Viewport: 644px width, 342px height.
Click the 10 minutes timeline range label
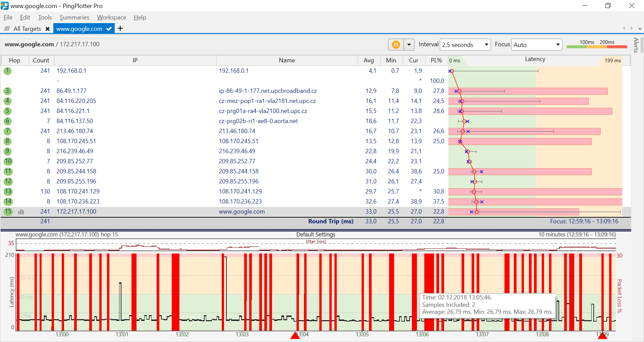[x=577, y=234]
